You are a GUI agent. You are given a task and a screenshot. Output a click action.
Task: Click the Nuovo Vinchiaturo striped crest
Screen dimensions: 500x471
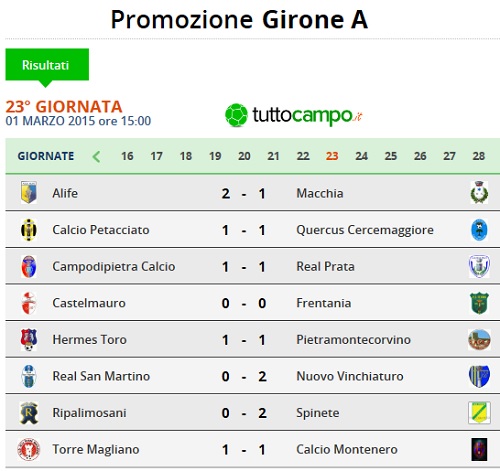click(x=479, y=376)
